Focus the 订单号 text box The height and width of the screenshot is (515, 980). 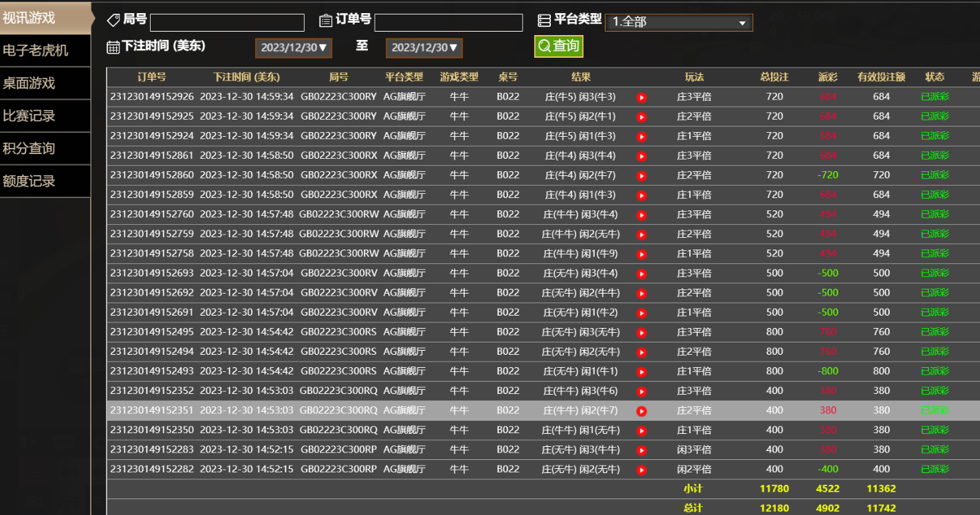click(448, 23)
